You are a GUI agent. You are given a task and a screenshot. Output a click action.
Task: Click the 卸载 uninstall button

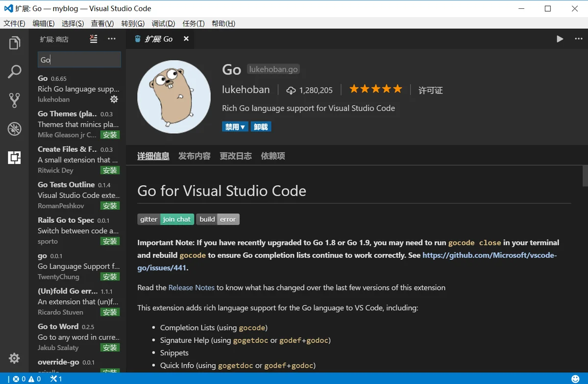261,127
